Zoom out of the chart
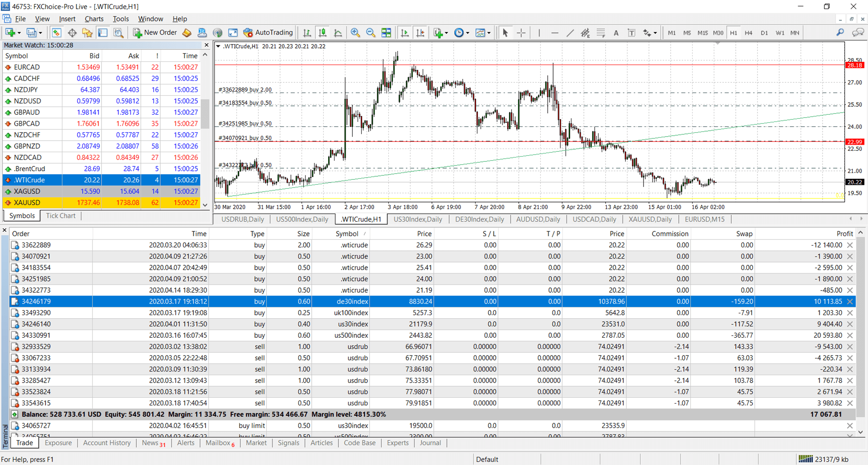The image size is (868, 465). (370, 32)
